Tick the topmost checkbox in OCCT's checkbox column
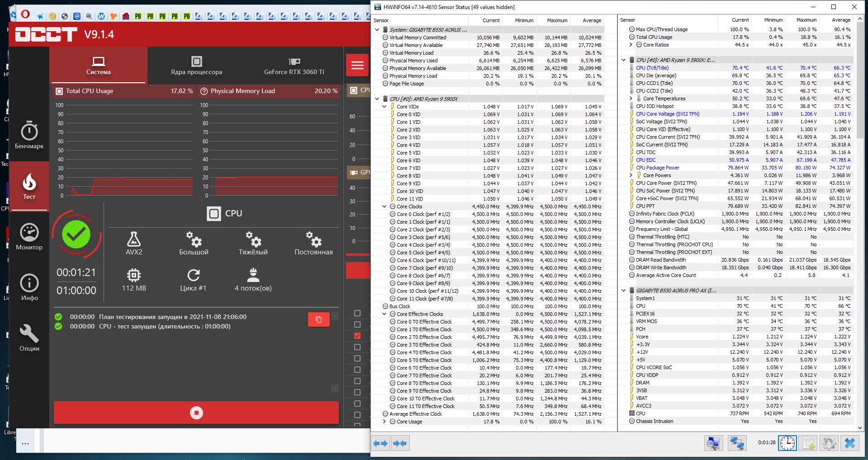The width and height of the screenshot is (868, 460). pyautogui.click(x=357, y=313)
